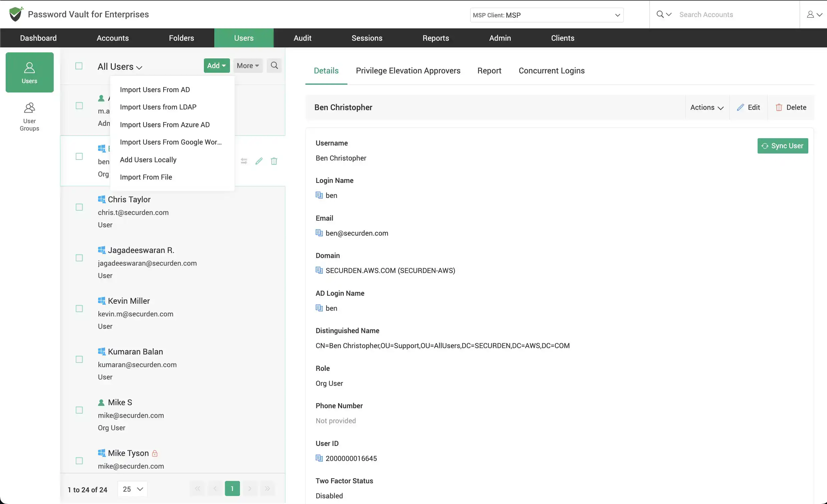This screenshot has height=504, width=827.
Task: Open the Clients nav tab
Action: click(x=563, y=38)
